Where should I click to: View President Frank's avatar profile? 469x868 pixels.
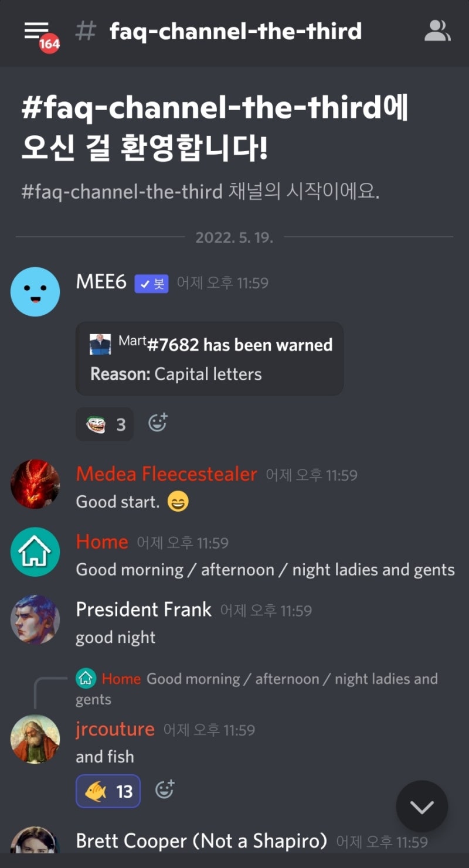coord(35,619)
